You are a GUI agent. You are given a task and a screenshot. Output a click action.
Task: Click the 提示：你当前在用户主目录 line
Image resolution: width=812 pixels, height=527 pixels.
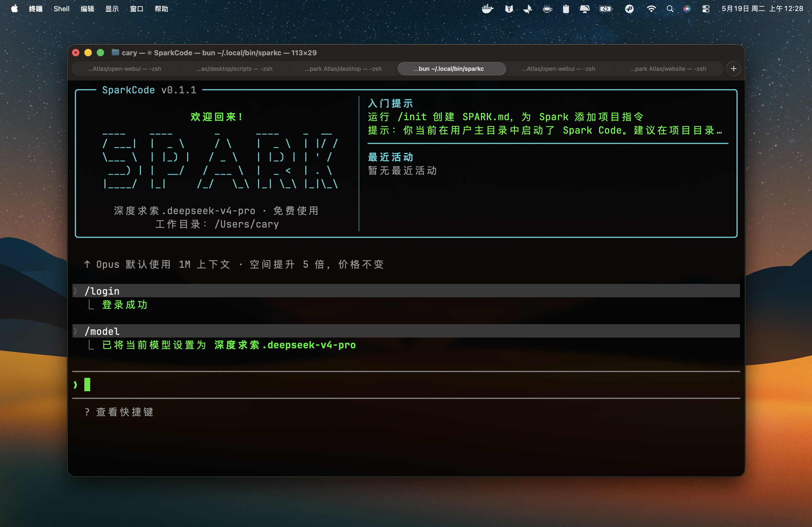click(545, 130)
